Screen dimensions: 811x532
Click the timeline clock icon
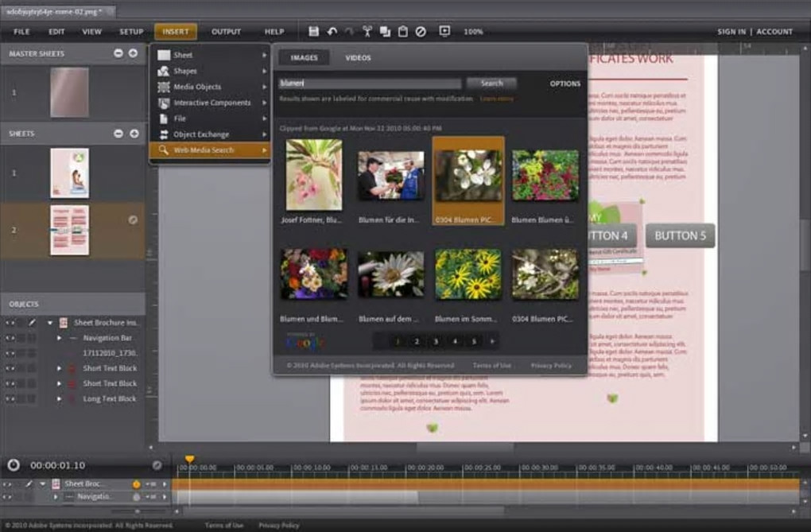pyautogui.click(x=14, y=464)
